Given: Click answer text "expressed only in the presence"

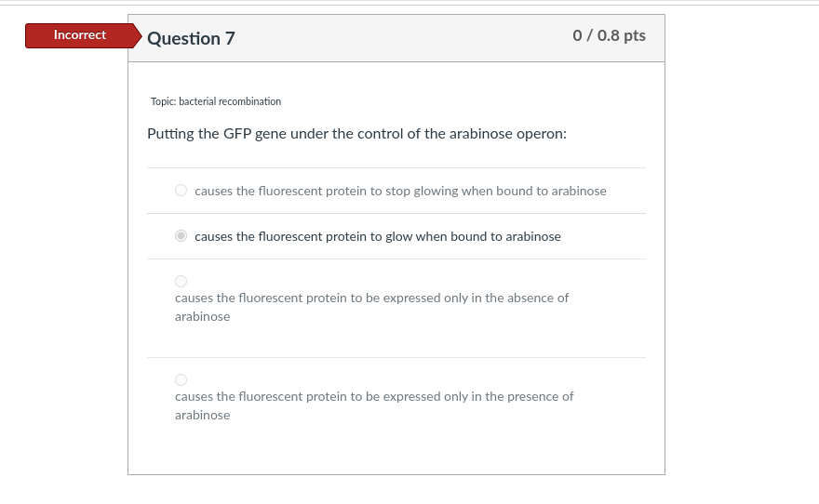Looking at the screenshot, I should coord(374,396).
